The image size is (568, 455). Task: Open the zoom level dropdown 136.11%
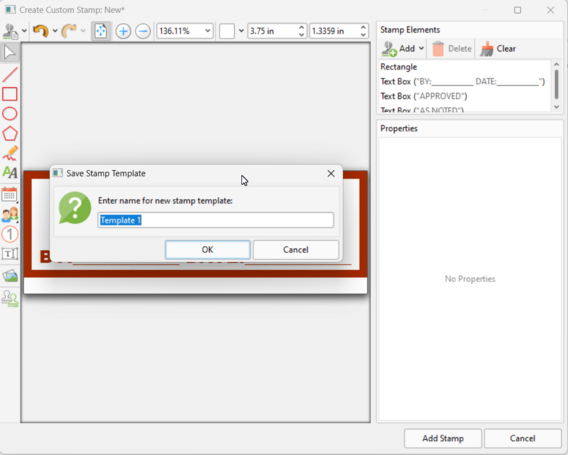(184, 31)
